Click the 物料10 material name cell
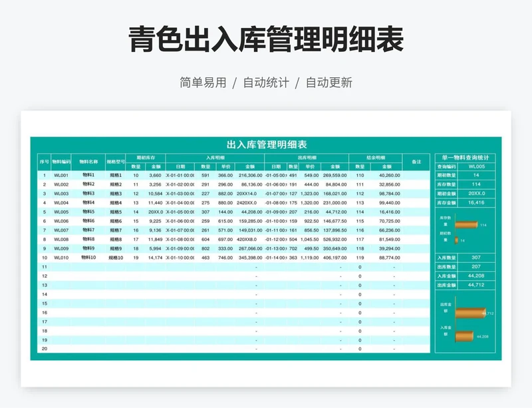The height and width of the screenshot is (408, 532). (88, 258)
